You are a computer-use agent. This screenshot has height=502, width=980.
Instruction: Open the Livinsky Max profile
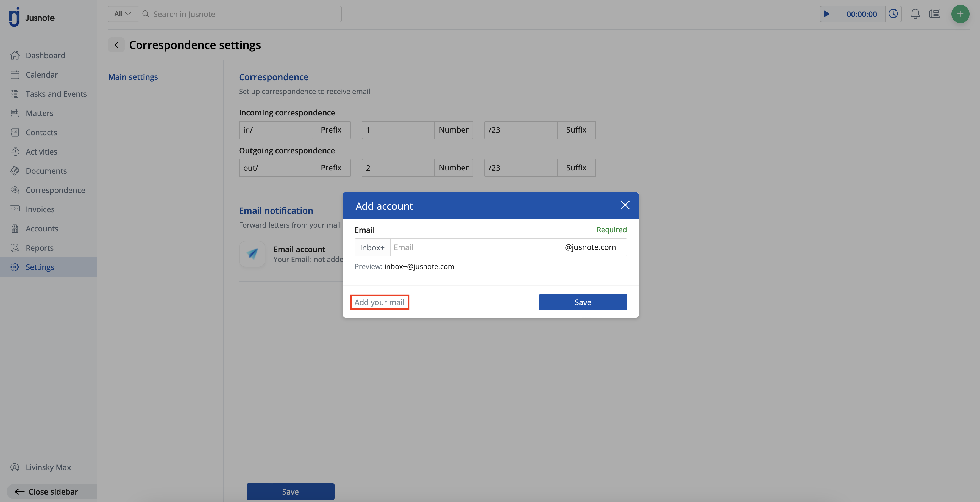48,467
